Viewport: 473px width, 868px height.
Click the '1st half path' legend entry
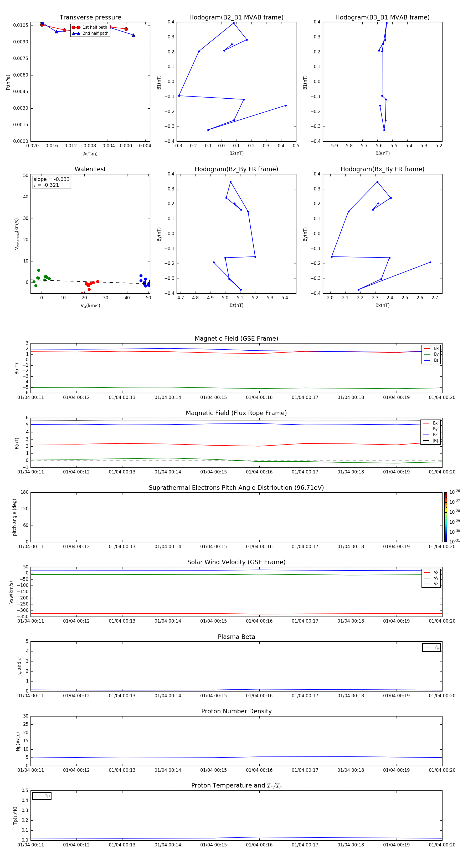click(90, 27)
